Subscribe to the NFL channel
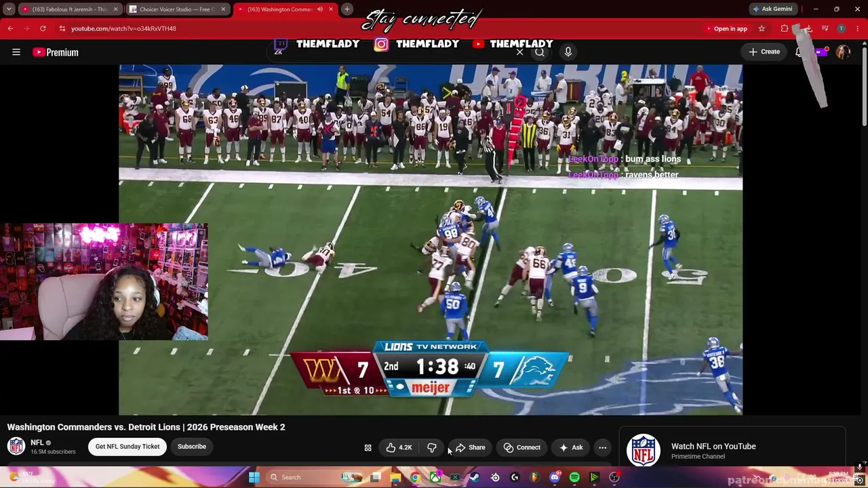Image resolution: width=868 pixels, height=488 pixels. point(192,447)
